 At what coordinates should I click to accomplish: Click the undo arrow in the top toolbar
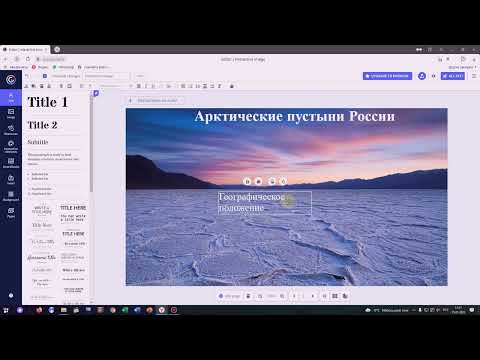[x=27, y=76]
